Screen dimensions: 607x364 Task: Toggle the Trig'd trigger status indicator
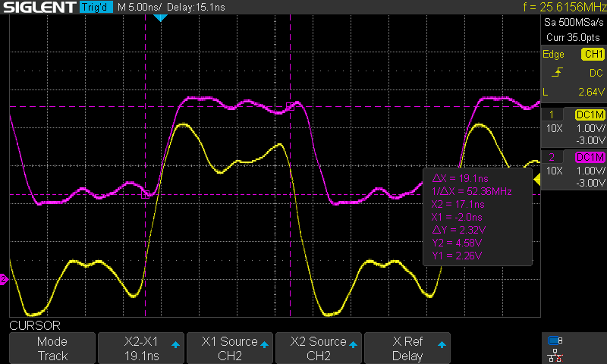96,8
